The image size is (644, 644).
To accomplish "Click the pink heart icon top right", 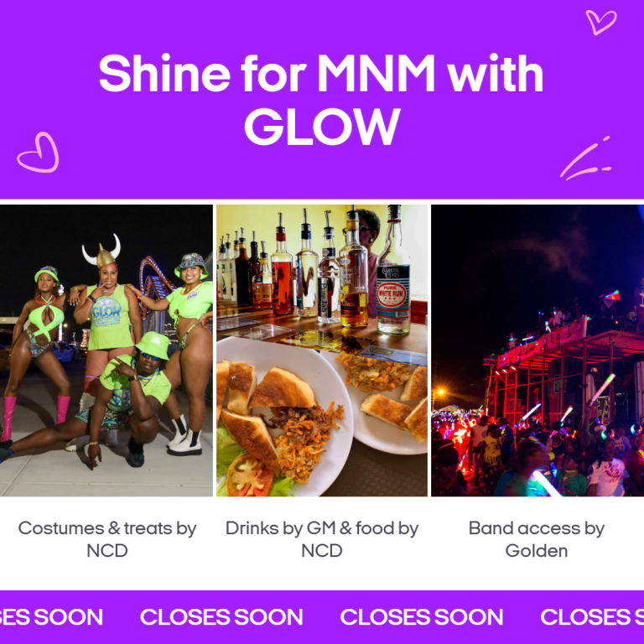I will tap(601, 22).
